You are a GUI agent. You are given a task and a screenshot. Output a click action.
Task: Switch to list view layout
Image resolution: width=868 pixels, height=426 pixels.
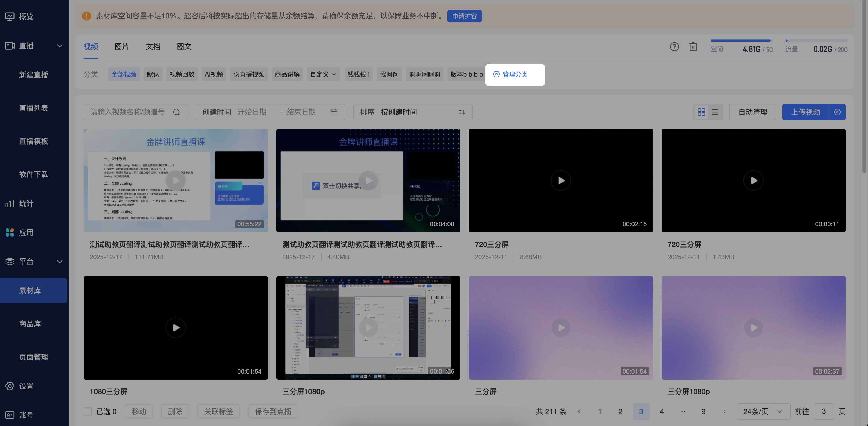(715, 112)
